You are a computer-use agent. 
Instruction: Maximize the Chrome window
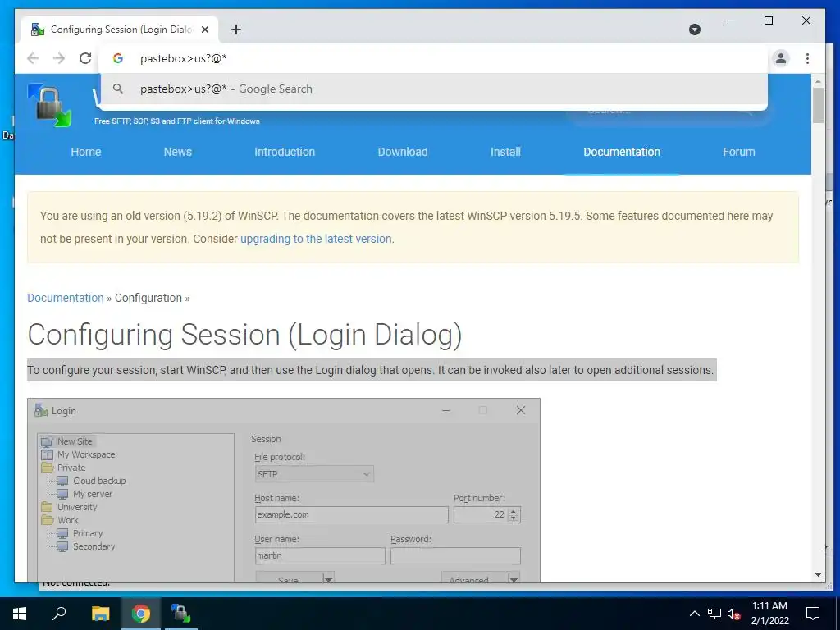click(768, 21)
